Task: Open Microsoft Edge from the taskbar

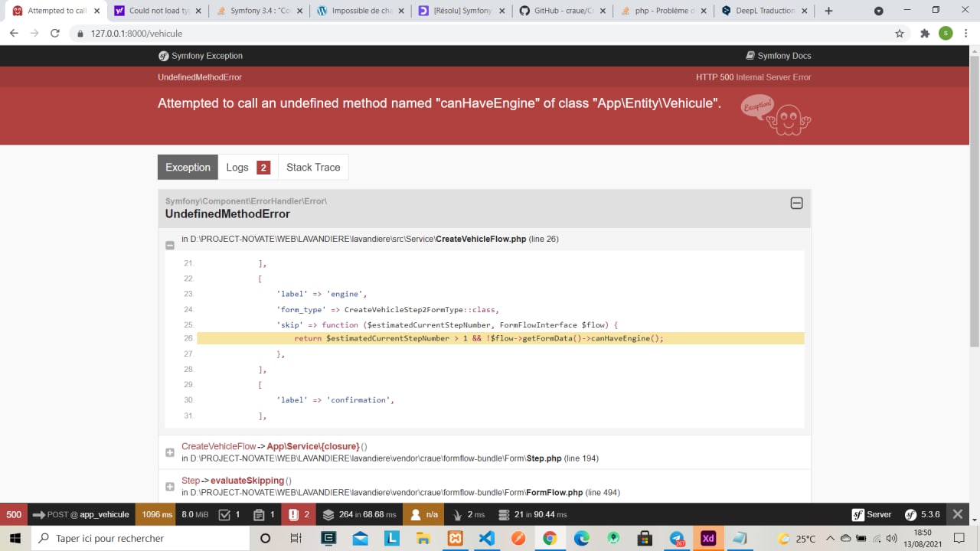Action: 582,538
